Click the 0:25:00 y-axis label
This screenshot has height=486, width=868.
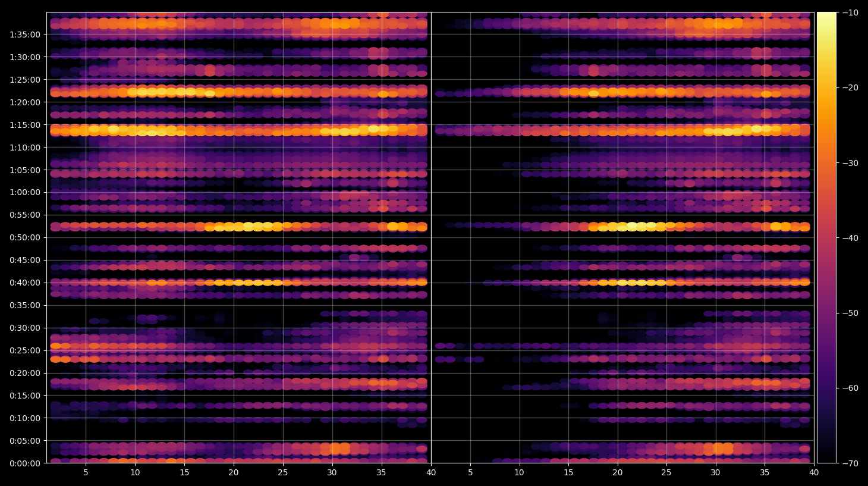(25, 350)
